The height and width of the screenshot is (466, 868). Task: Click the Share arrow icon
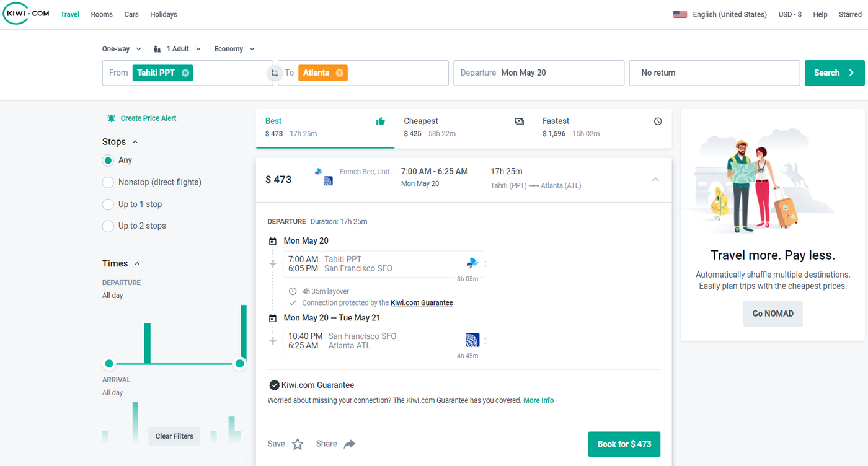click(x=348, y=444)
